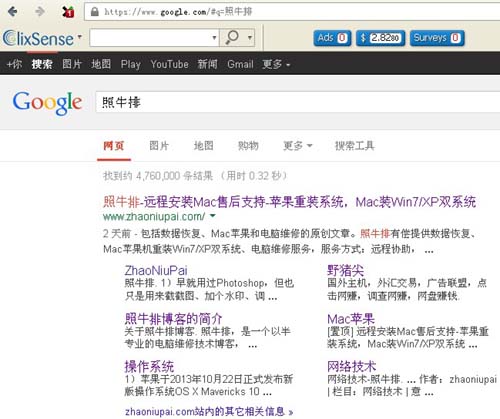
Task: Open 搜索工具 search tools
Action: pyautogui.click(x=355, y=146)
